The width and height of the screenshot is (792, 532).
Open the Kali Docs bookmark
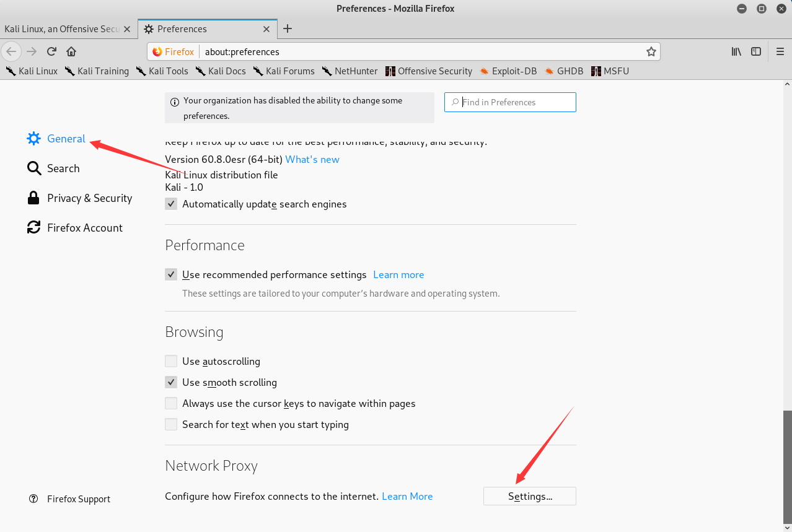point(221,71)
